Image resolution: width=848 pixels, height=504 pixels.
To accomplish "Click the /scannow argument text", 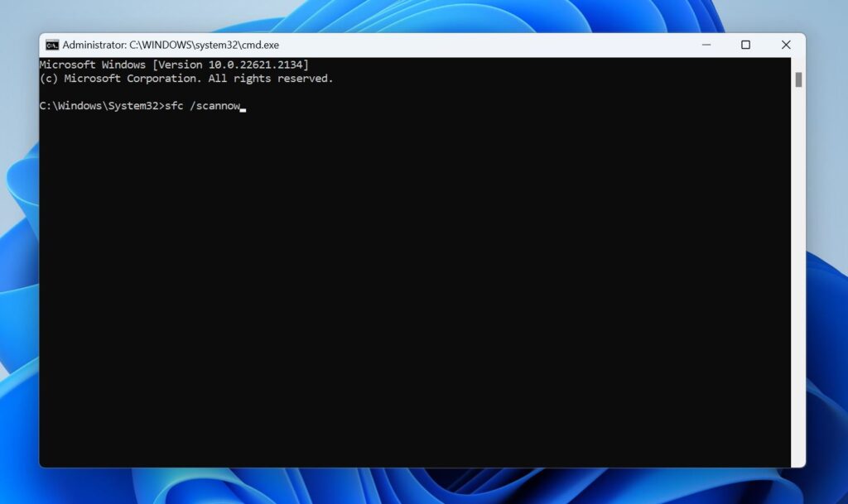I will (215, 106).
